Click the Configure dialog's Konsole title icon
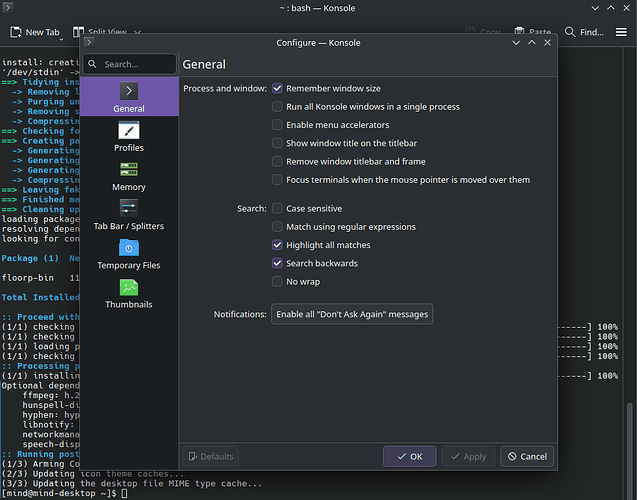The width and height of the screenshot is (637, 500). pos(89,42)
